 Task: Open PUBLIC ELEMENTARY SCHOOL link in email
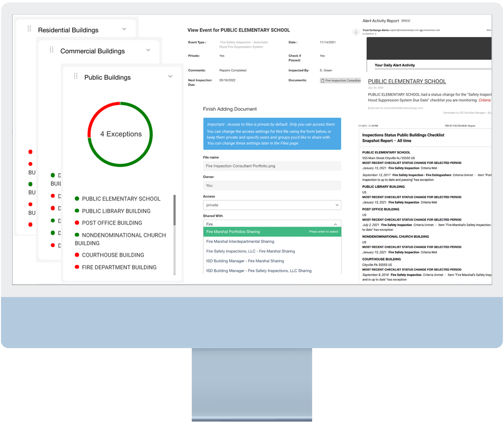click(x=407, y=81)
